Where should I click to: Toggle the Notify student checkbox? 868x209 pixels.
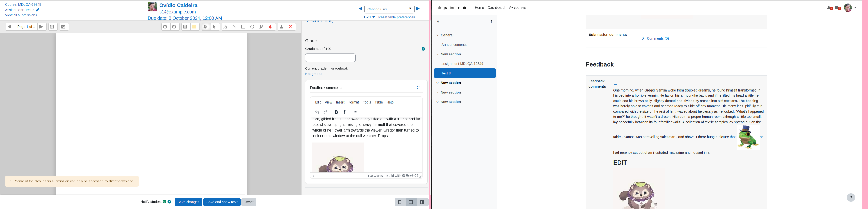164,202
